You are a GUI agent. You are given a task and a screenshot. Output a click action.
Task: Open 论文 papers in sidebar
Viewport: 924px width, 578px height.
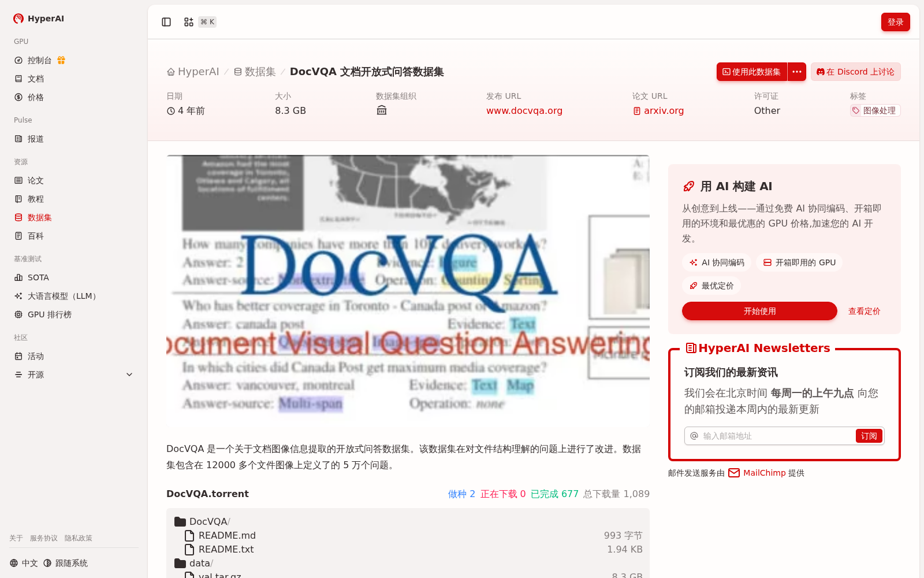[x=29, y=180]
